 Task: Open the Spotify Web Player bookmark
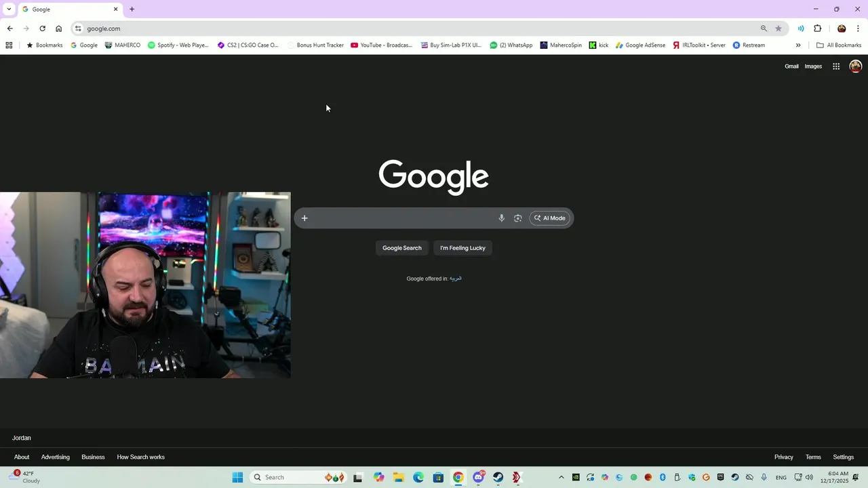178,45
